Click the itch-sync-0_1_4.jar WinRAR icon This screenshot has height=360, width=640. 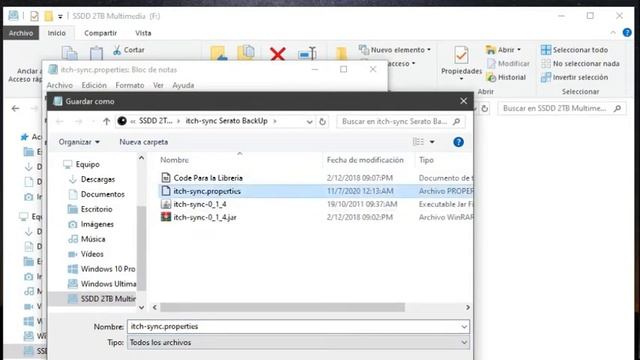coord(166,217)
